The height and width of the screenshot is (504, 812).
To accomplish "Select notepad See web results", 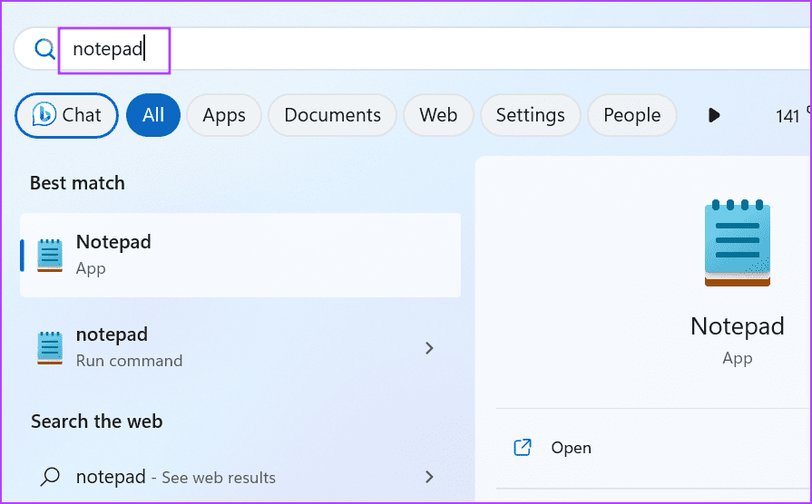I will click(x=240, y=477).
